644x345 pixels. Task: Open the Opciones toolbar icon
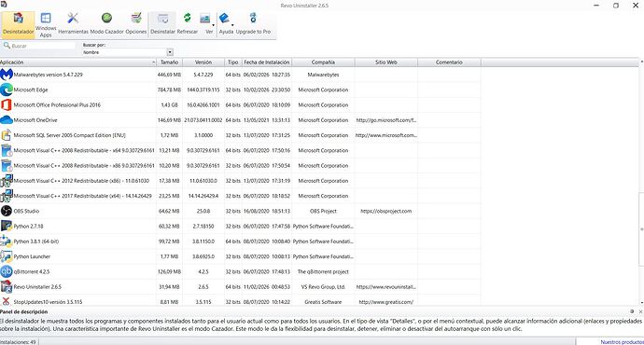(136, 24)
